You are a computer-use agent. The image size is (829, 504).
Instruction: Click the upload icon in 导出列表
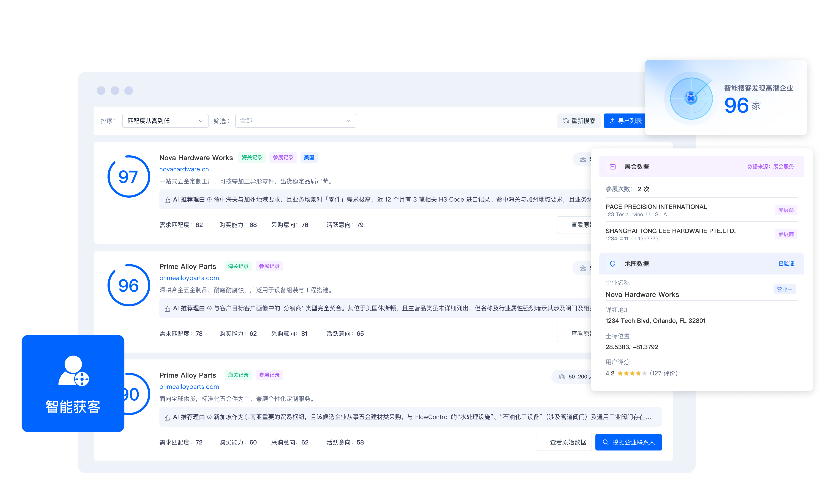(x=612, y=121)
